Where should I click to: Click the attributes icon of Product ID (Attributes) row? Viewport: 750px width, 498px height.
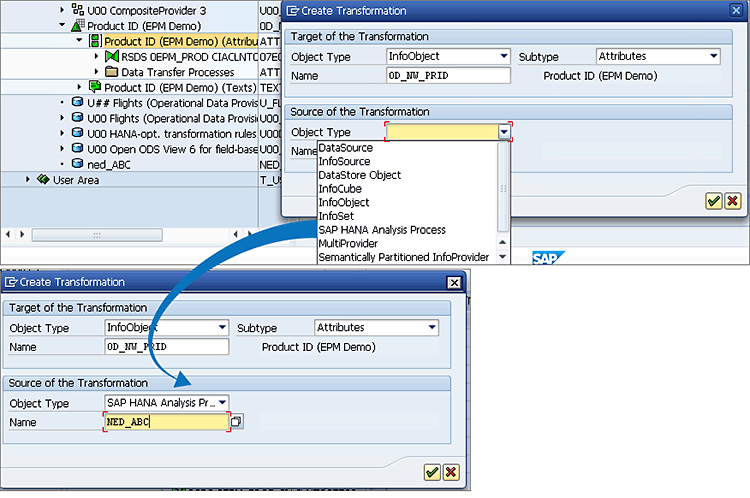[95, 41]
